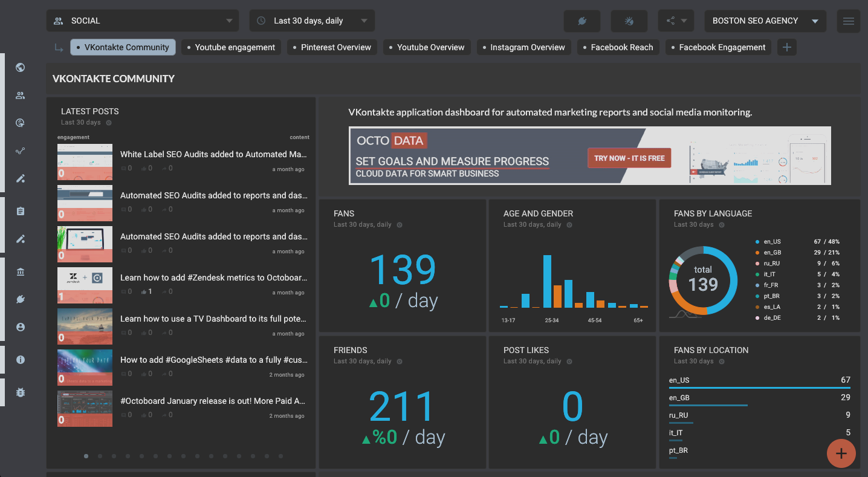Viewport: 868px width, 477px height.
Task: Open the globe icon in left sidebar
Action: click(21, 68)
